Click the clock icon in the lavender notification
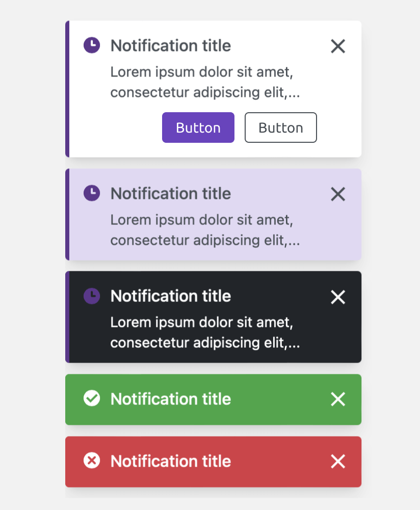 92,193
